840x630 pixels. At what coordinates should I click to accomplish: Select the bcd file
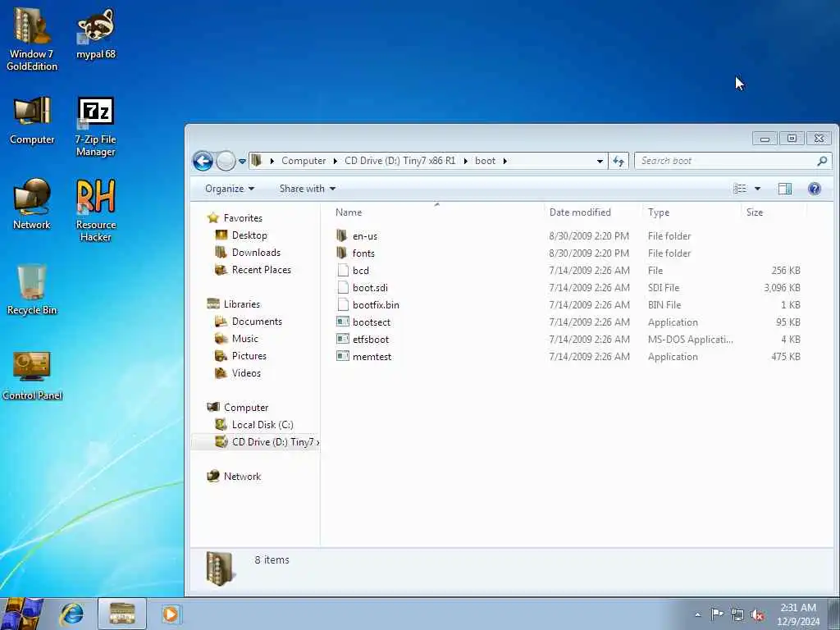361,271
